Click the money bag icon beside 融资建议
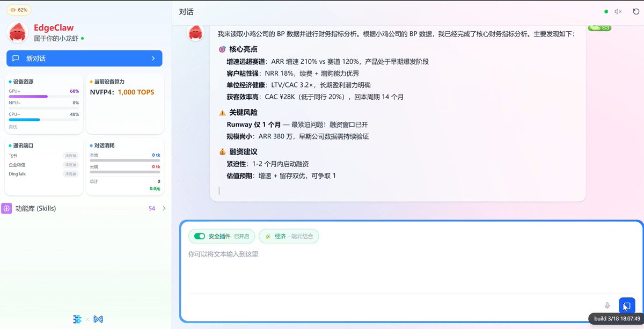Viewport: 644px width, 329px height. [x=222, y=152]
